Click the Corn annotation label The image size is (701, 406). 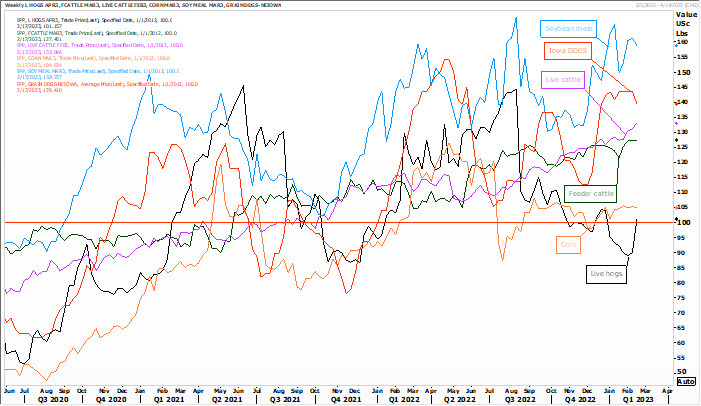pyautogui.click(x=569, y=242)
